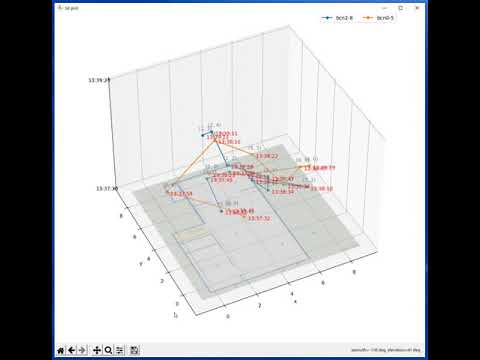The image size is (480, 360).
Task: Click the 13:37:30 bottom time-axis label
Action: (x=107, y=189)
